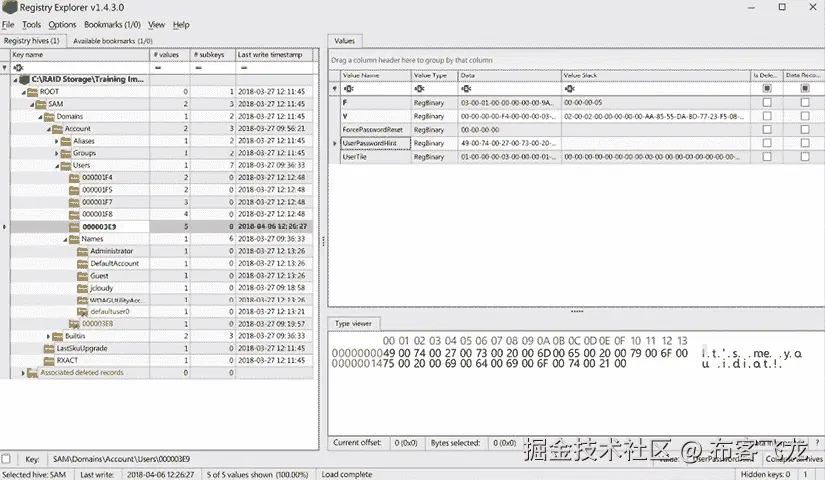Open the Options menu
This screenshot has width=825, height=480.
point(62,25)
